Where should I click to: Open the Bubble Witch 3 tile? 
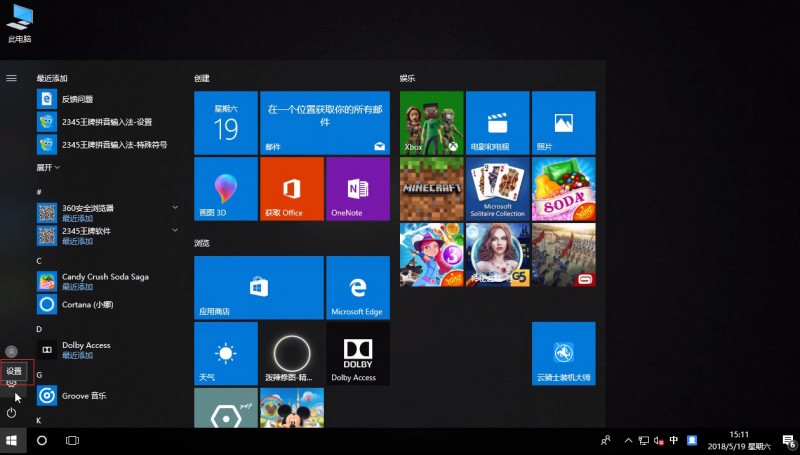coord(432,255)
